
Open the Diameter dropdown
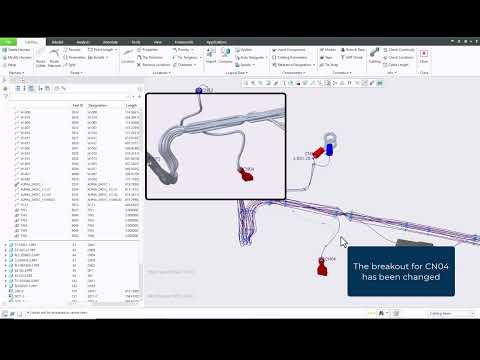point(185,65)
